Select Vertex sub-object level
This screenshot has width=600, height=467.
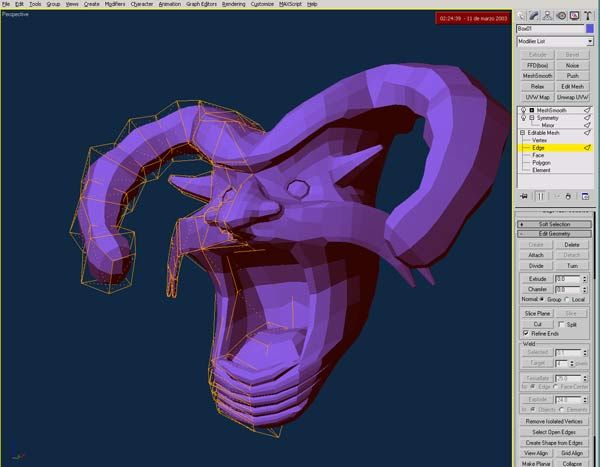539,140
